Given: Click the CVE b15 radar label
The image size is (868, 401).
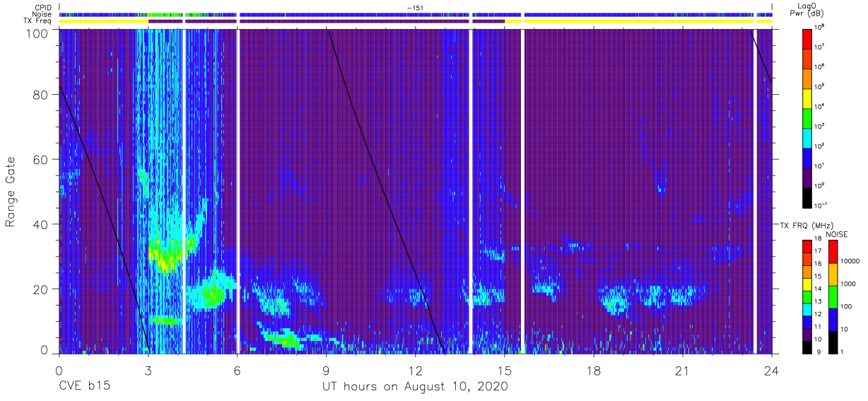Looking at the screenshot, I should pyautogui.click(x=84, y=387).
